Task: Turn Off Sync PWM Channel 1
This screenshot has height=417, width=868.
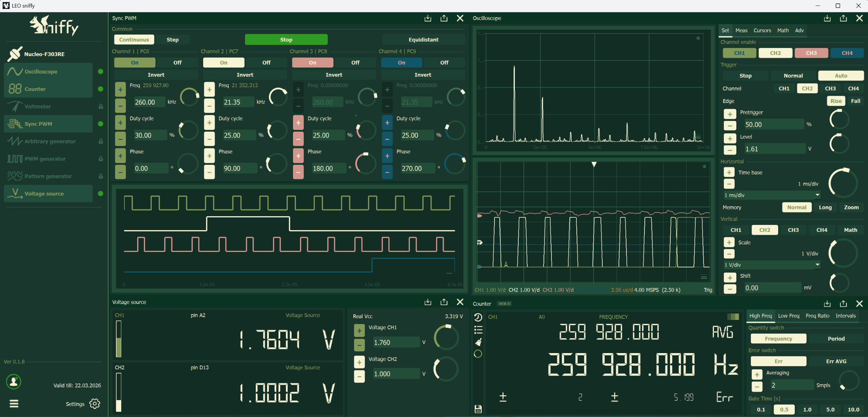Action: pyautogui.click(x=177, y=63)
